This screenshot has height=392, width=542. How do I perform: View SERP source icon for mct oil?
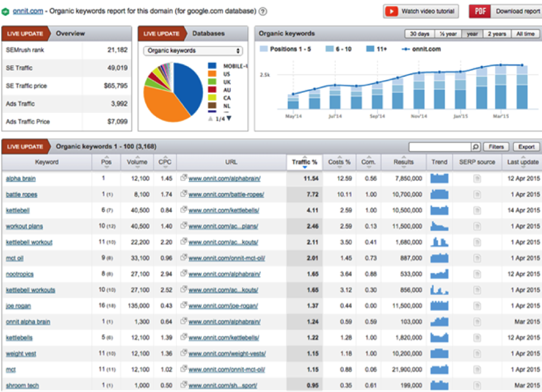coord(477,258)
